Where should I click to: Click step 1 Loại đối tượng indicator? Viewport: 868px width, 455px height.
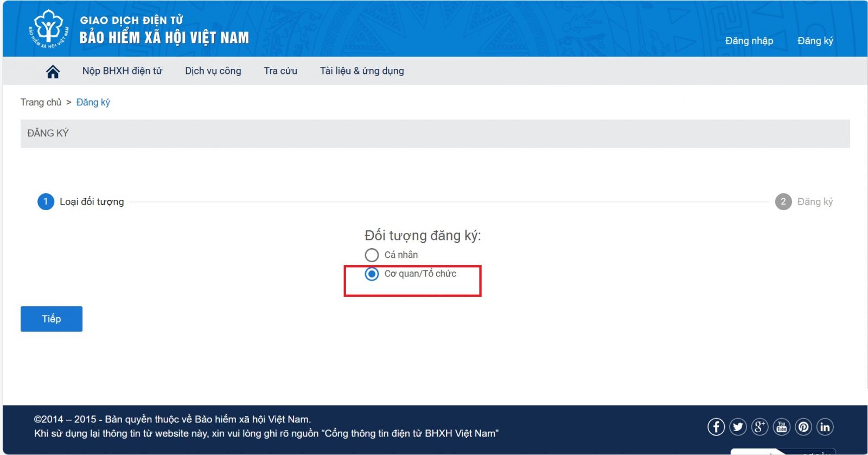46,202
